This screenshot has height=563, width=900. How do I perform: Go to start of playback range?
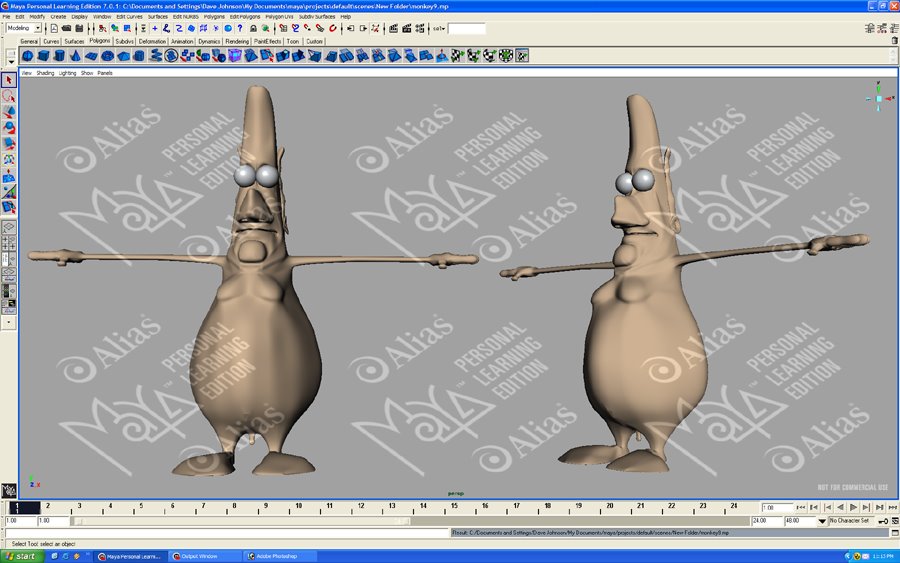click(x=801, y=507)
